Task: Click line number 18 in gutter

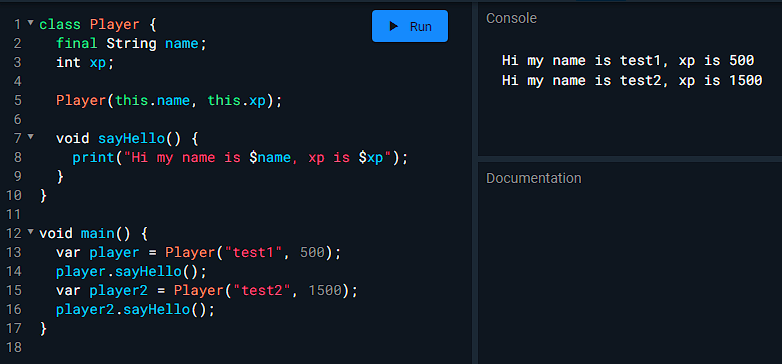Action: [14, 348]
